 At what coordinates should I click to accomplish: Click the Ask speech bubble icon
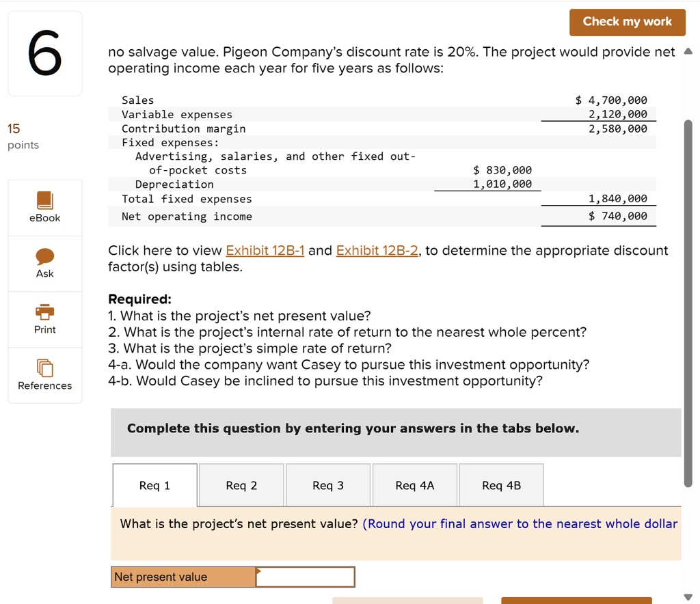coord(44,256)
